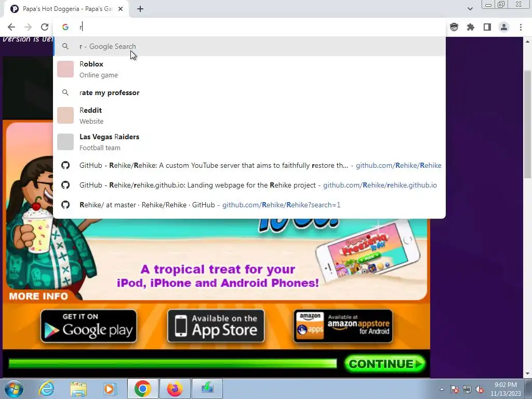The width and height of the screenshot is (532, 399).
Task: Open Windows Explorer folder on taskbar
Action: [78, 389]
